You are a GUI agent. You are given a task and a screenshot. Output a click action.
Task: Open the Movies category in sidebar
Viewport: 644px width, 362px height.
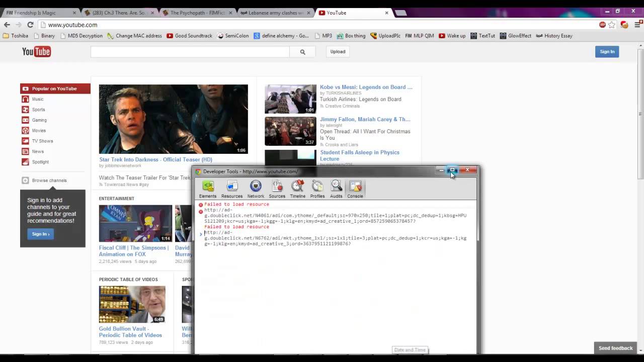pyautogui.click(x=39, y=131)
